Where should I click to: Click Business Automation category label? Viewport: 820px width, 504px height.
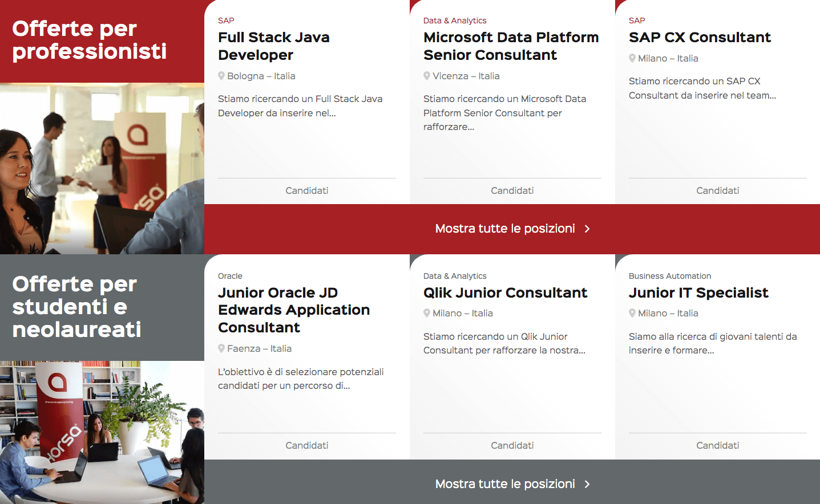tap(670, 276)
